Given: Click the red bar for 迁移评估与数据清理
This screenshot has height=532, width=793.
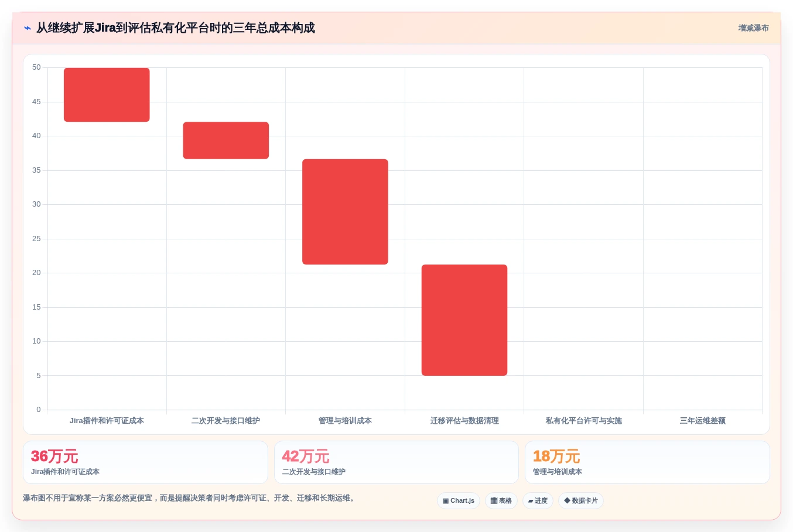Looking at the screenshot, I should (x=464, y=320).
